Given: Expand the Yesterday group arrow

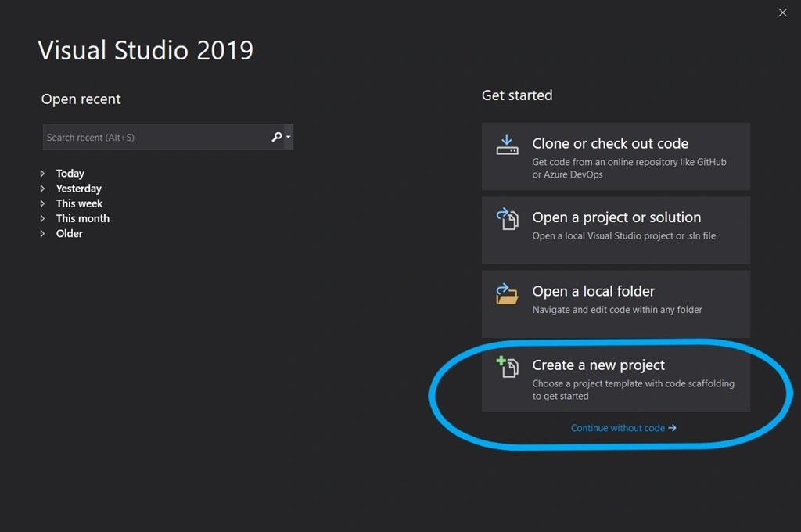Looking at the screenshot, I should click(42, 189).
